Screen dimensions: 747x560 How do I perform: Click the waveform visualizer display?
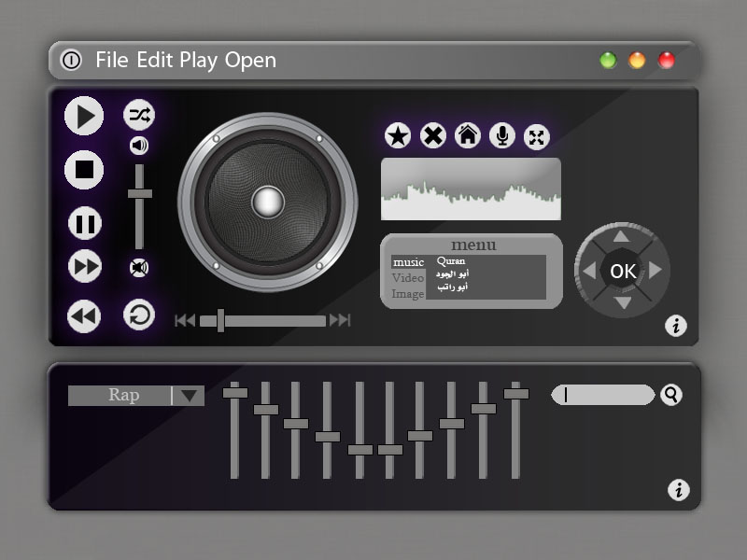tap(471, 189)
